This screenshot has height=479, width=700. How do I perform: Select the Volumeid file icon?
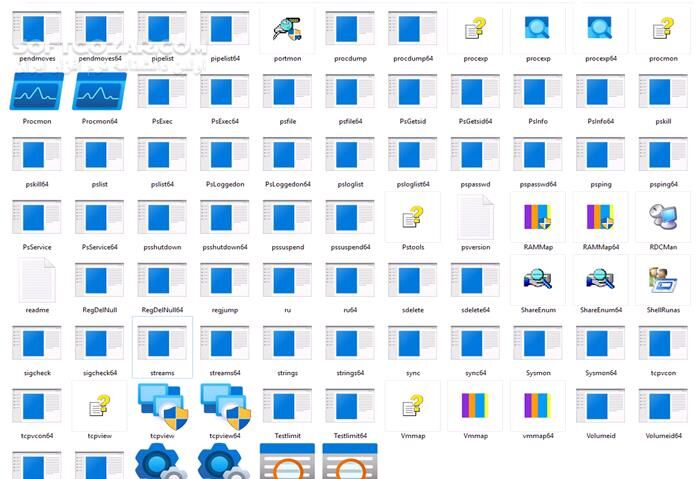click(x=600, y=405)
